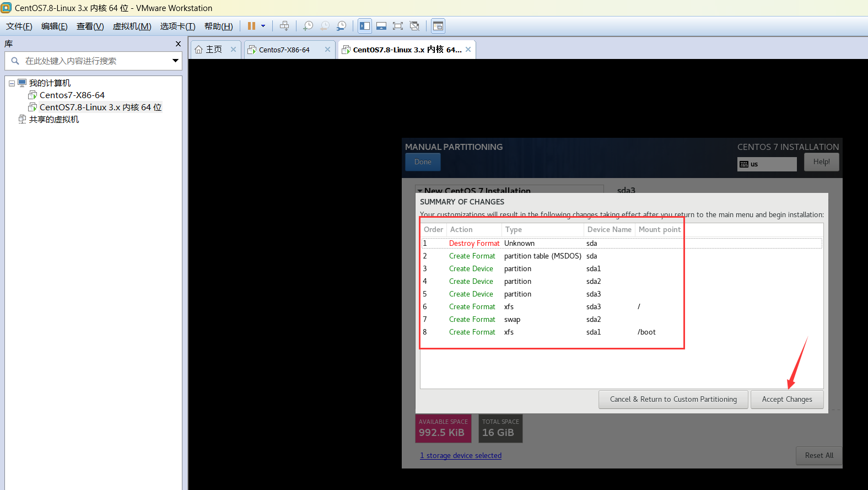Open the 文件(F) menu
This screenshot has width=868, height=490.
(x=19, y=26)
